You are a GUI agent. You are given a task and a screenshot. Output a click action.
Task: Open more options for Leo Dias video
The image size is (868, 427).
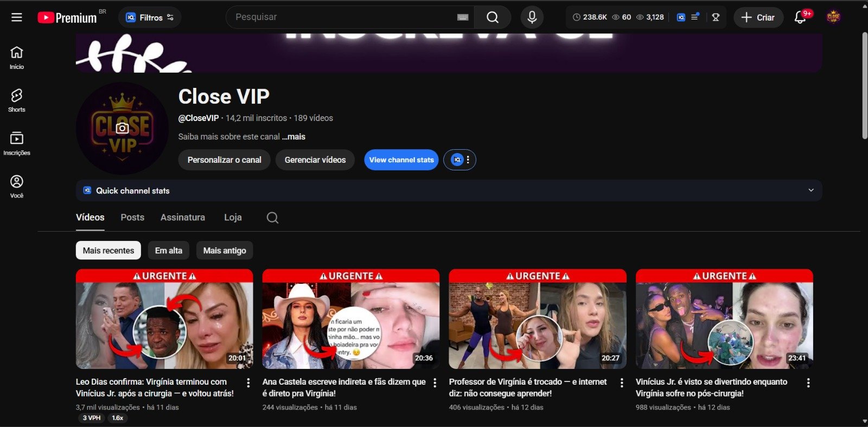coord(248,383)
